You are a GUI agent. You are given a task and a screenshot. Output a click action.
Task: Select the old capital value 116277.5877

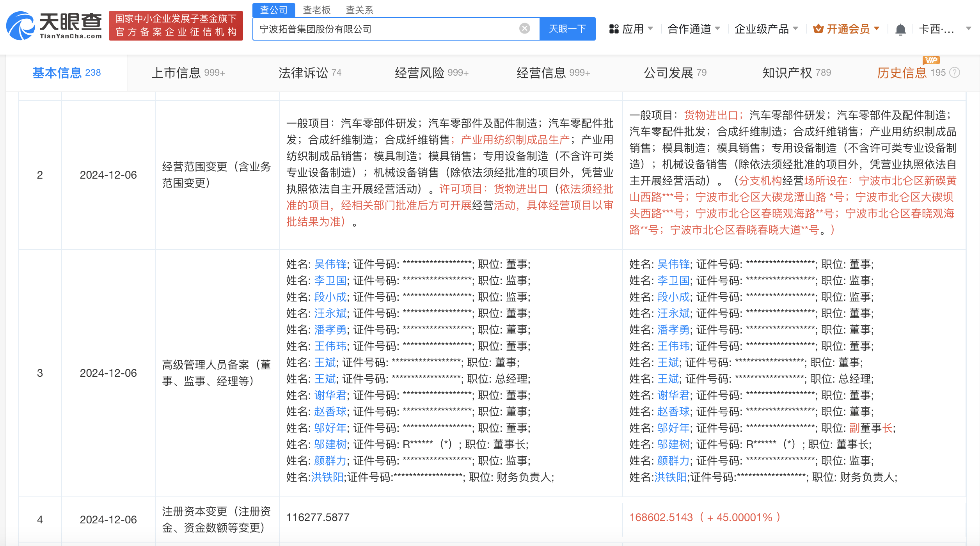coord(318,517)
